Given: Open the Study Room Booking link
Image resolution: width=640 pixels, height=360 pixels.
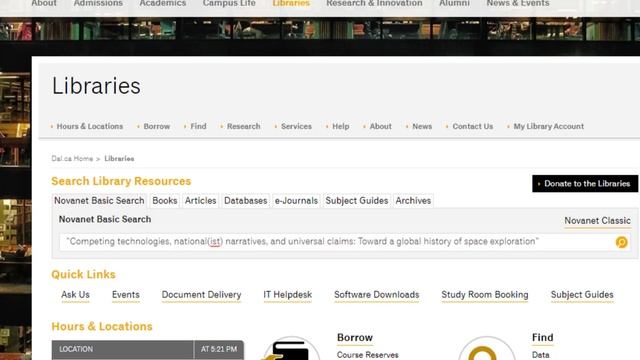Looking at the screenshot, I should (485, 295).
